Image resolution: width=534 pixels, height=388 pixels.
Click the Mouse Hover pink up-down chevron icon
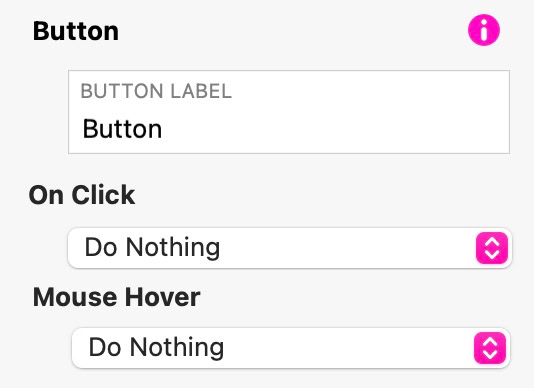490,348
